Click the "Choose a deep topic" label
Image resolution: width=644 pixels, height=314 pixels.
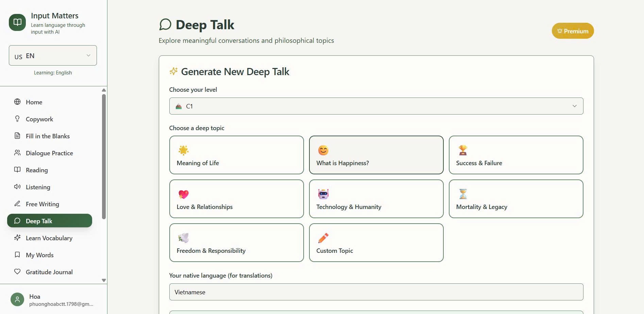click(x=197, y=128)
